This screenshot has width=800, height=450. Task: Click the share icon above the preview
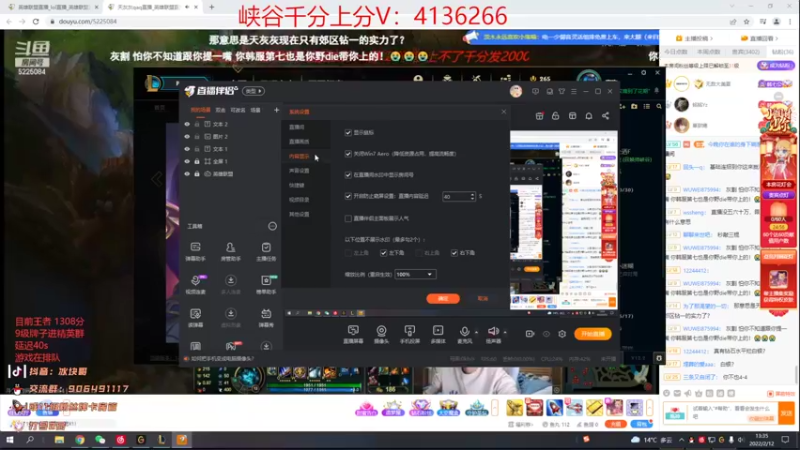pyautogui.click(x=605, y=116)
